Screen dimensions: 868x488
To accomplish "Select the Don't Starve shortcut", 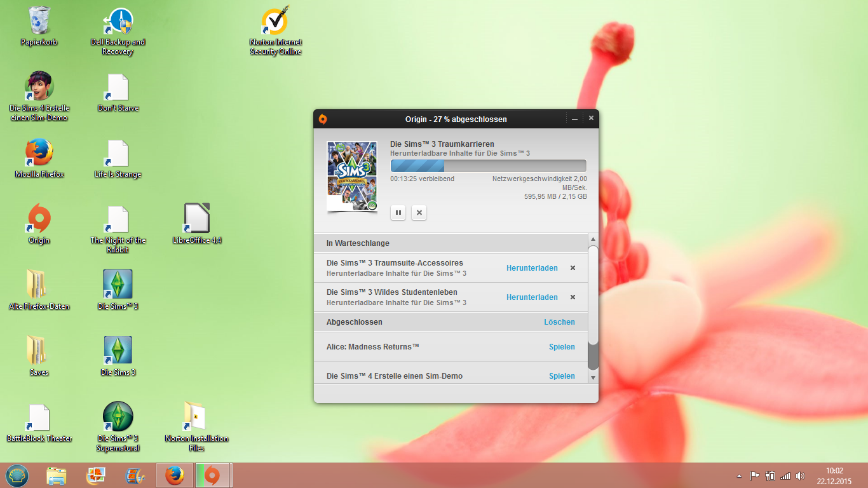I will point(118,93).
